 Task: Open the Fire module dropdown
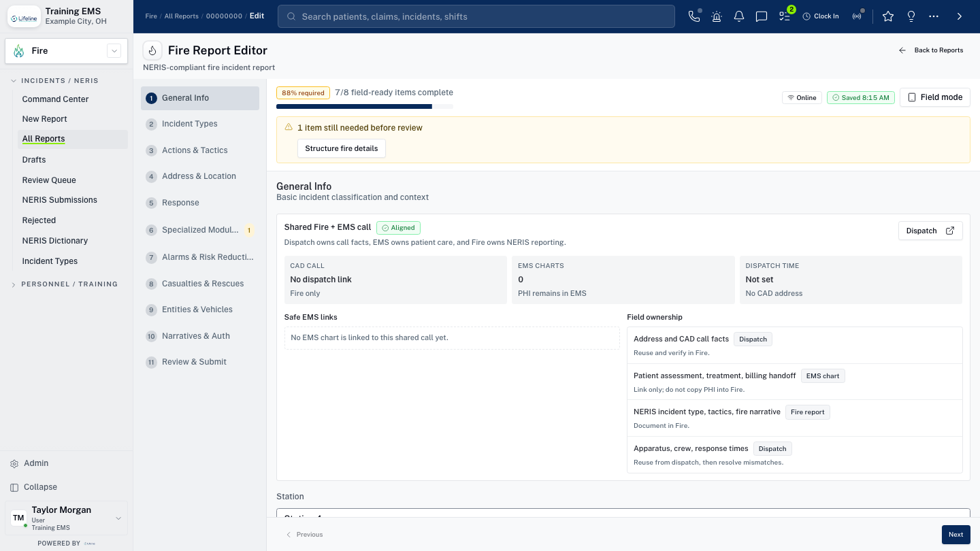click(x=66, y=51)
